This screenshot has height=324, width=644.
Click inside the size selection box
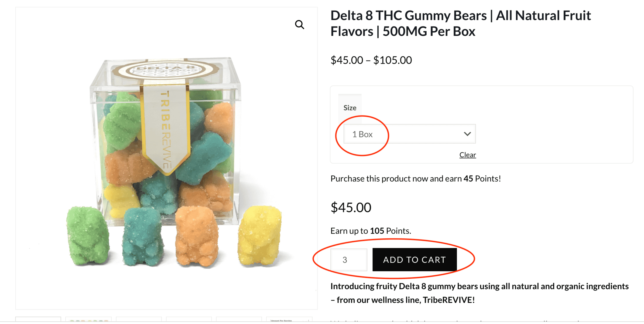[x=409, y=134]
